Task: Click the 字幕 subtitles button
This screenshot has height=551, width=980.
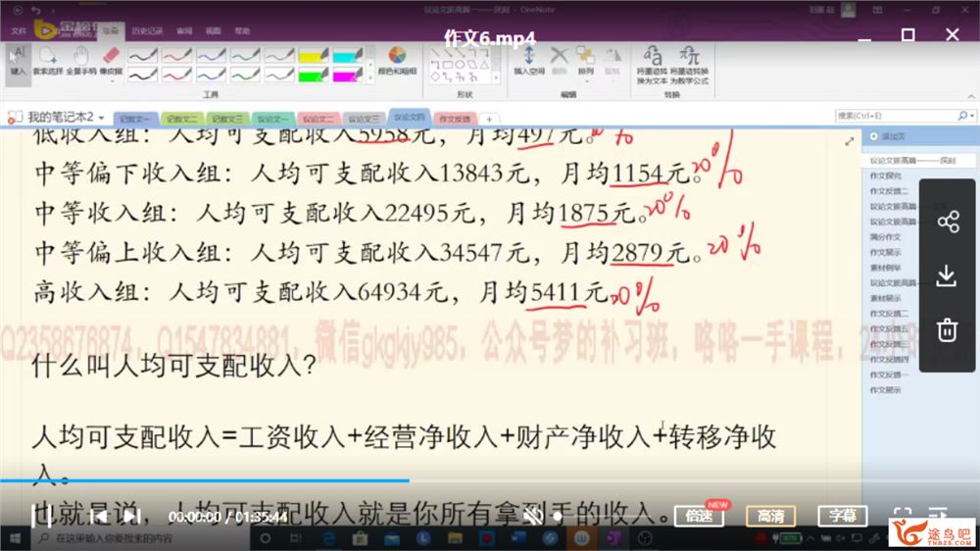Action: (843, 516)
